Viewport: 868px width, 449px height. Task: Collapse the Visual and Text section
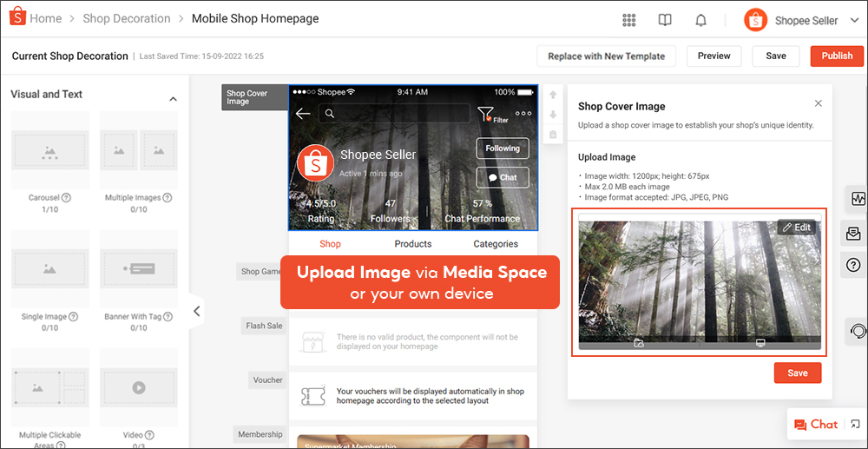[x=173, y=99]
